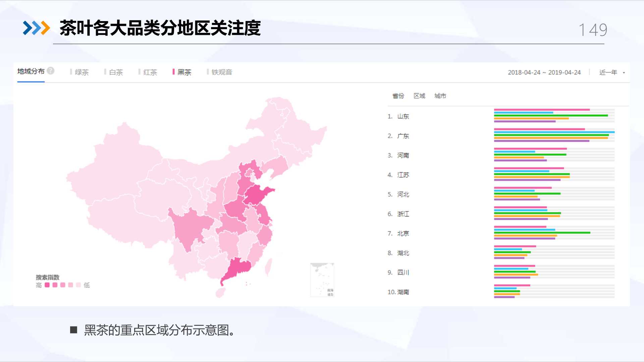The width and height of the screenshot is (644, 362).
Task: Click the pink bar for 山东
Action: point(542,110)
